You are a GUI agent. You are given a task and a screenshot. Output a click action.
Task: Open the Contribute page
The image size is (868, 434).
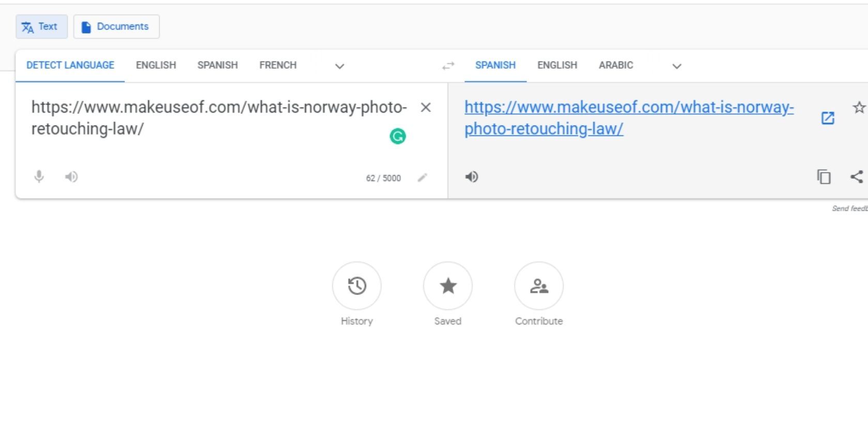pyautogui.click(x=539, y=286)
